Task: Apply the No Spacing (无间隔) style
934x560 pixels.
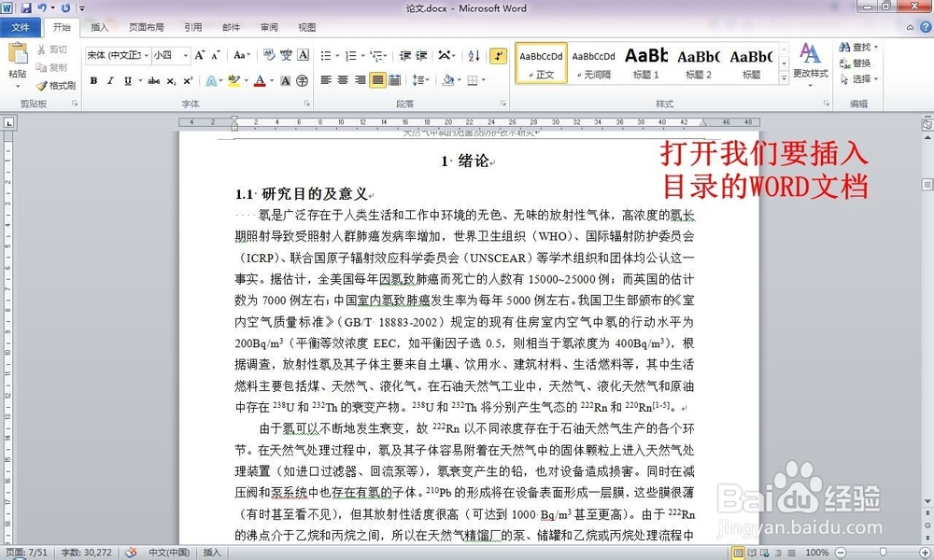Action: 593,63
